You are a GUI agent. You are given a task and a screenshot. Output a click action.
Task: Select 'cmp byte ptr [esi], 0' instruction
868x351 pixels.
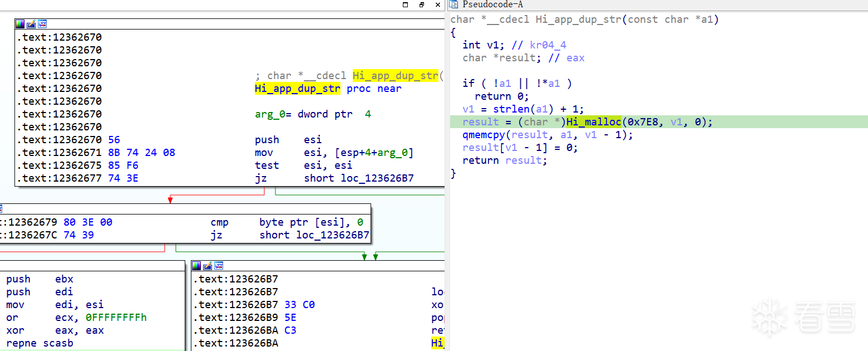point(287,222)
